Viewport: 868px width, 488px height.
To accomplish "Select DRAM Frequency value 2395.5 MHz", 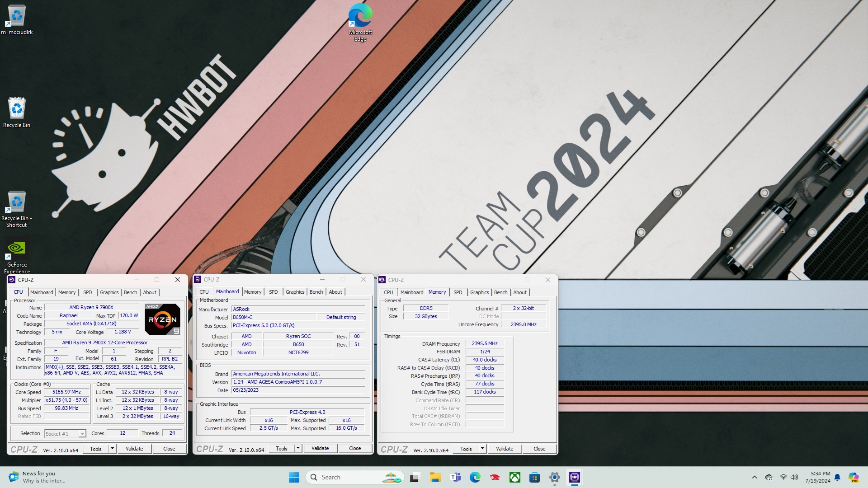I will [x=485, y=343].
